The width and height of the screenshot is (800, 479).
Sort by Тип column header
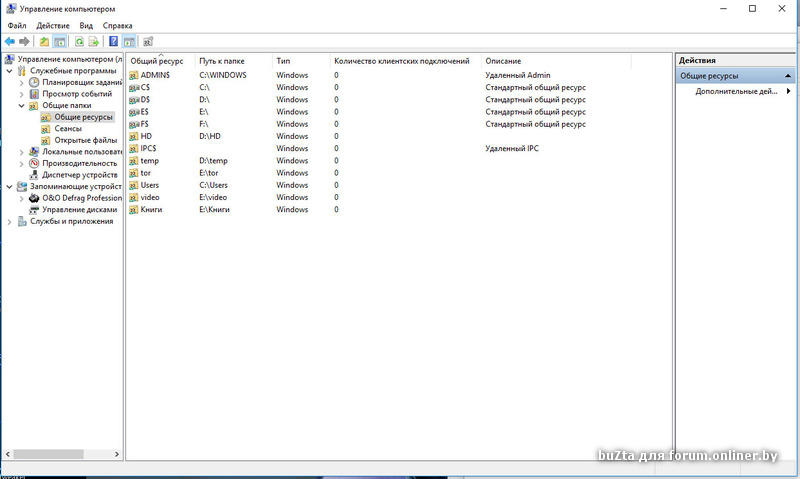point(301,61)
